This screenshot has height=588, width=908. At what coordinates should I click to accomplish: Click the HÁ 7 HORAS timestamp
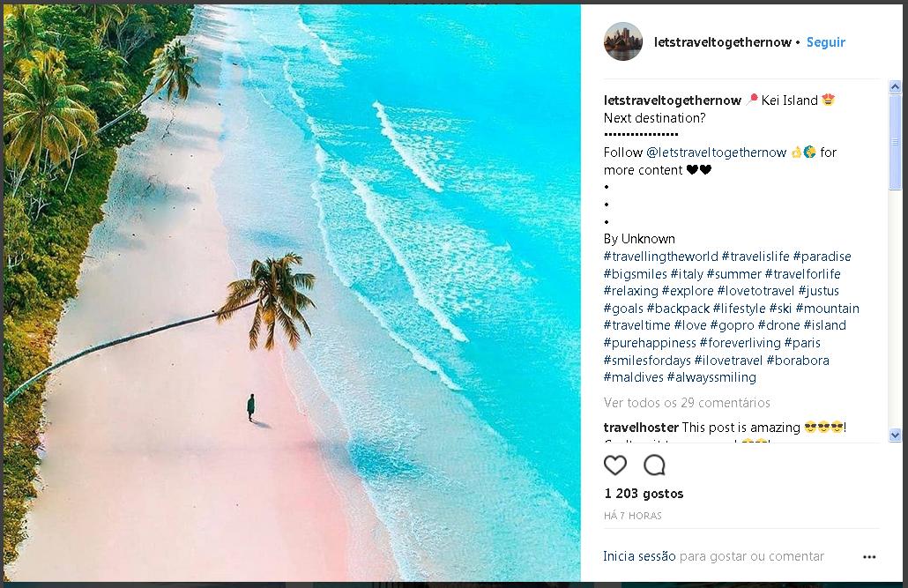632,516
